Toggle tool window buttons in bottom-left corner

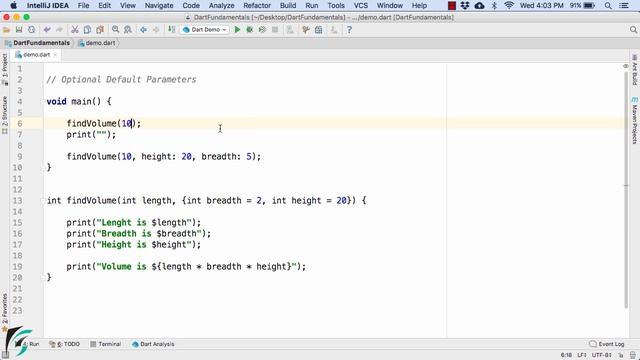pyautogui.click(x=5, y=355)
